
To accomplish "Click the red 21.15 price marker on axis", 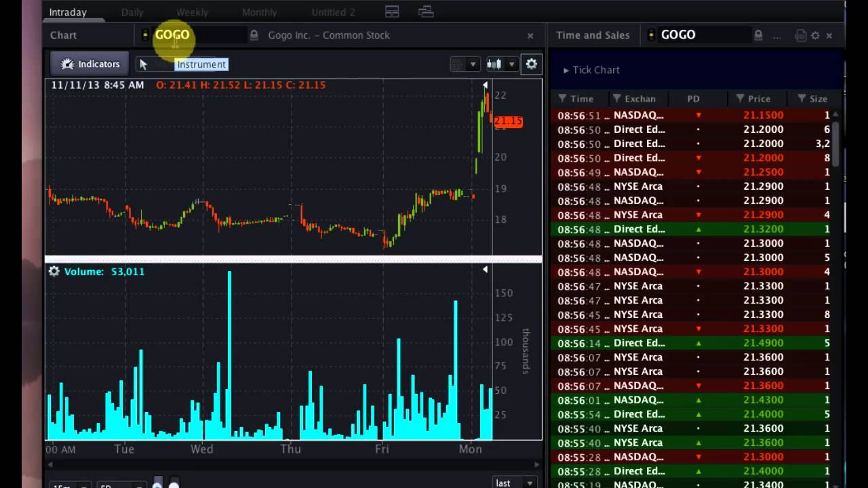I will coord(509,121).
